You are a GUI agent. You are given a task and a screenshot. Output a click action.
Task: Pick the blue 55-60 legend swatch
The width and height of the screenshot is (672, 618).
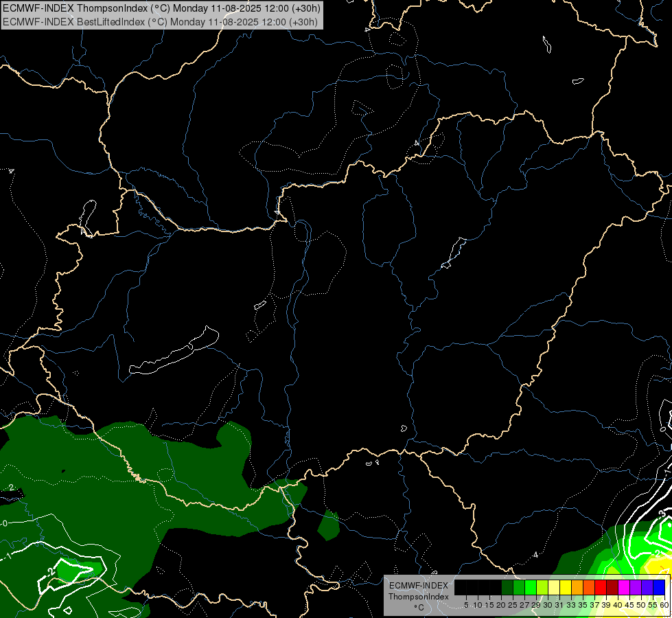click(659, 587)
